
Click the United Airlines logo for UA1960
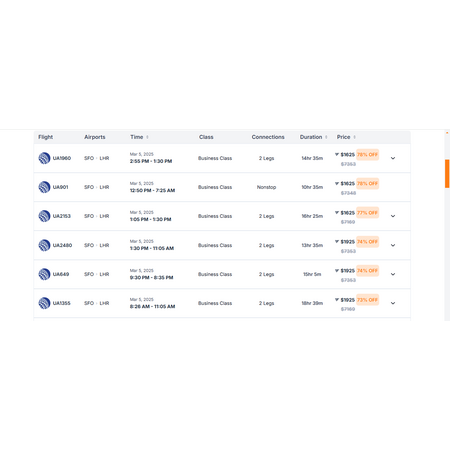click(44, 158)
